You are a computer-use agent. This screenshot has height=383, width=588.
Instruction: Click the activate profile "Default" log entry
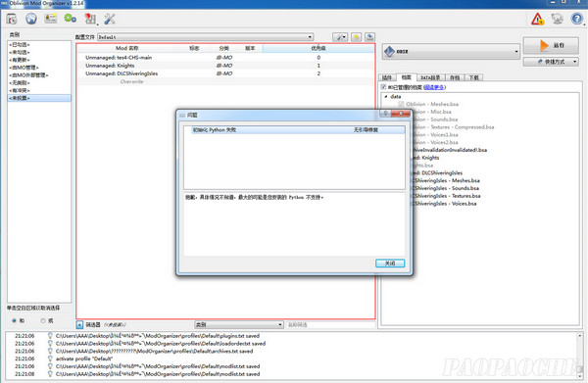coord(84,359)
